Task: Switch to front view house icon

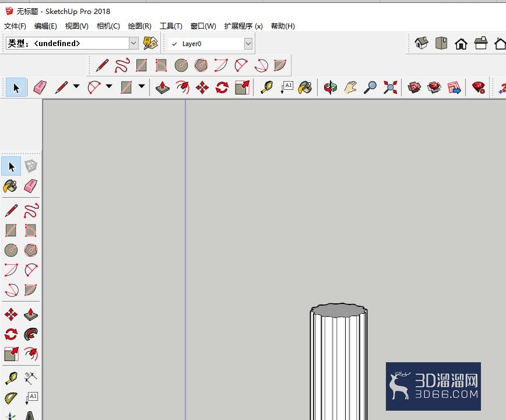Action: [x=461, y=43]
